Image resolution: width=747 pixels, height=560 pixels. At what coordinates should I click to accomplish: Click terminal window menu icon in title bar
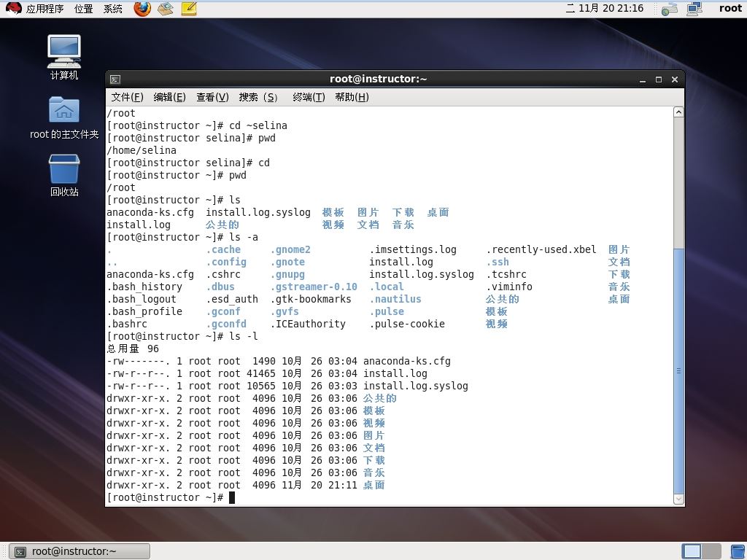(x=115, y=79)
